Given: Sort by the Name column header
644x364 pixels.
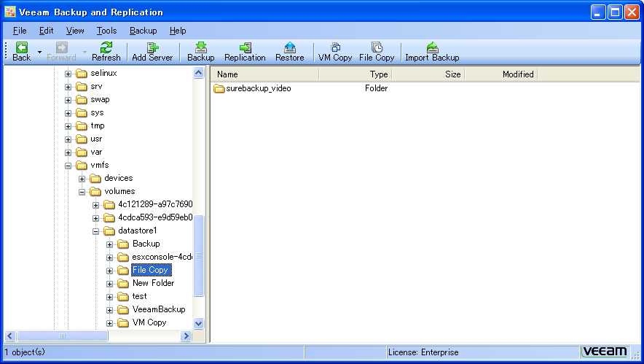Looking at the screenshot, I should point(264,74).
